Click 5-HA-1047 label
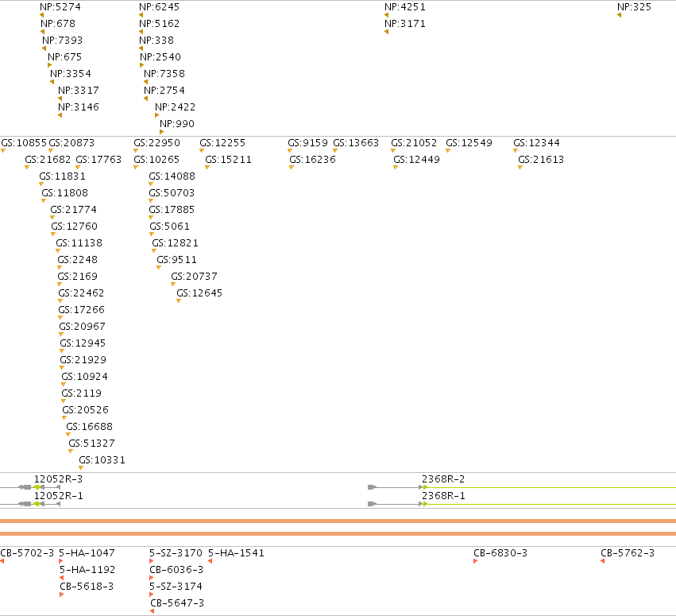The width and height of the screenshot is (676, 616). (87, 553)
